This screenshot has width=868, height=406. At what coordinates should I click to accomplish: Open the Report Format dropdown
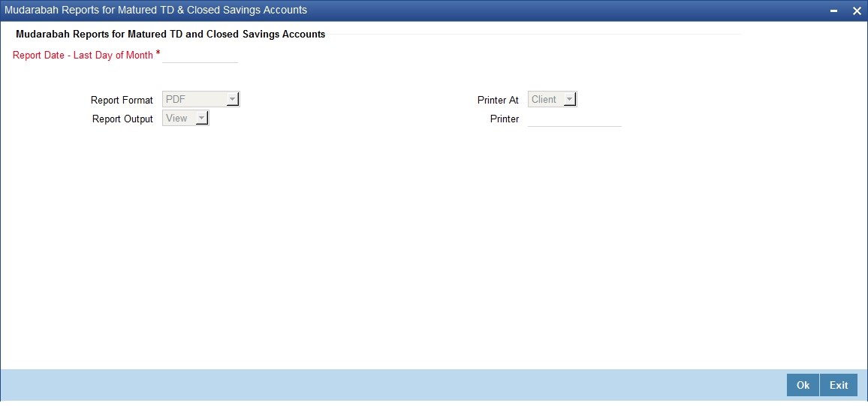[201, 100]
